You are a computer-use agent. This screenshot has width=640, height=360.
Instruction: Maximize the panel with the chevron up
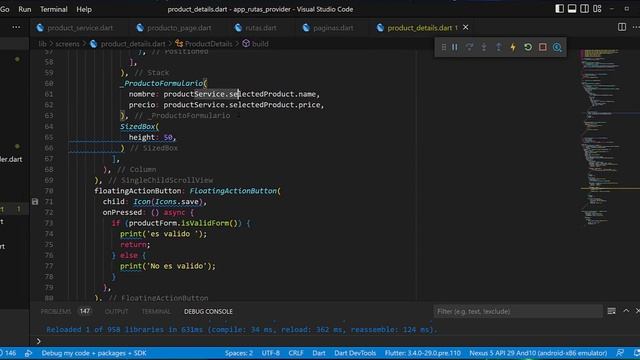626,311
